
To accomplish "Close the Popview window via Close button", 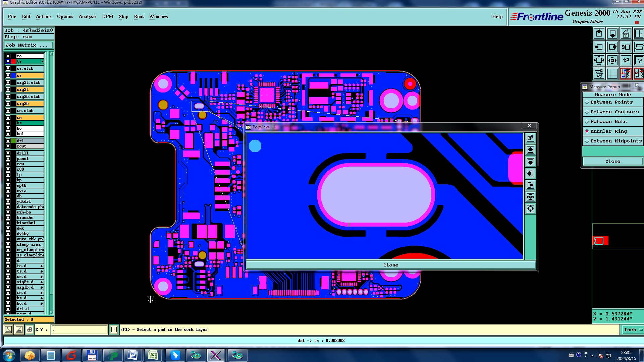I will pyautogui.click(x=391, y=265).
